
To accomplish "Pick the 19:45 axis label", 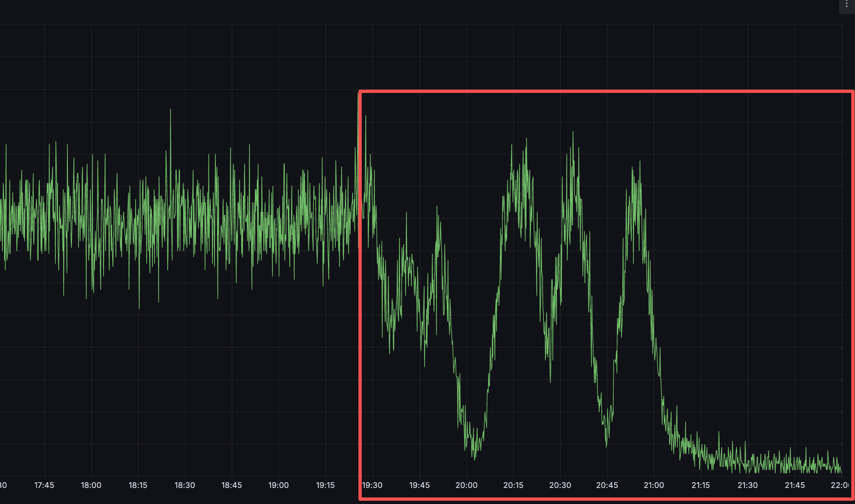I will tap(419, 485).
